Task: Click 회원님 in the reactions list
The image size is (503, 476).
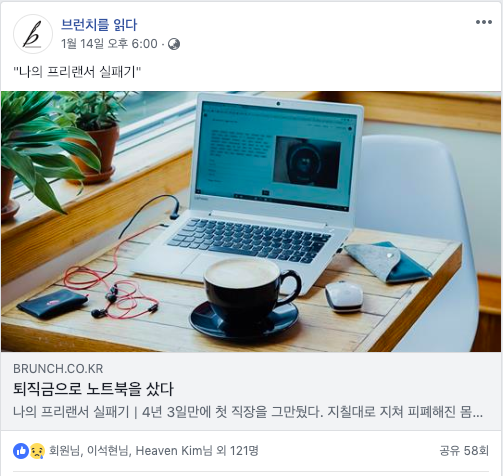Action: click(x=64, y=451)
